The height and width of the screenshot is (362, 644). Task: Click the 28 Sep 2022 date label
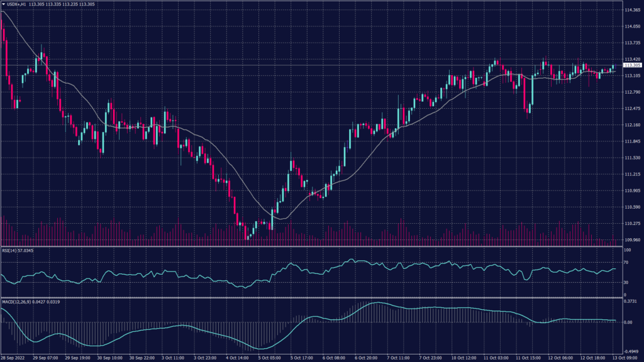[13, 358]
